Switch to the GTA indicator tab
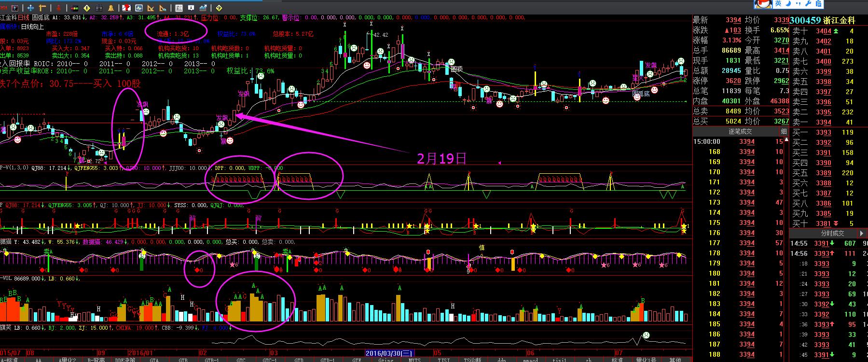 tap(154, 359)
